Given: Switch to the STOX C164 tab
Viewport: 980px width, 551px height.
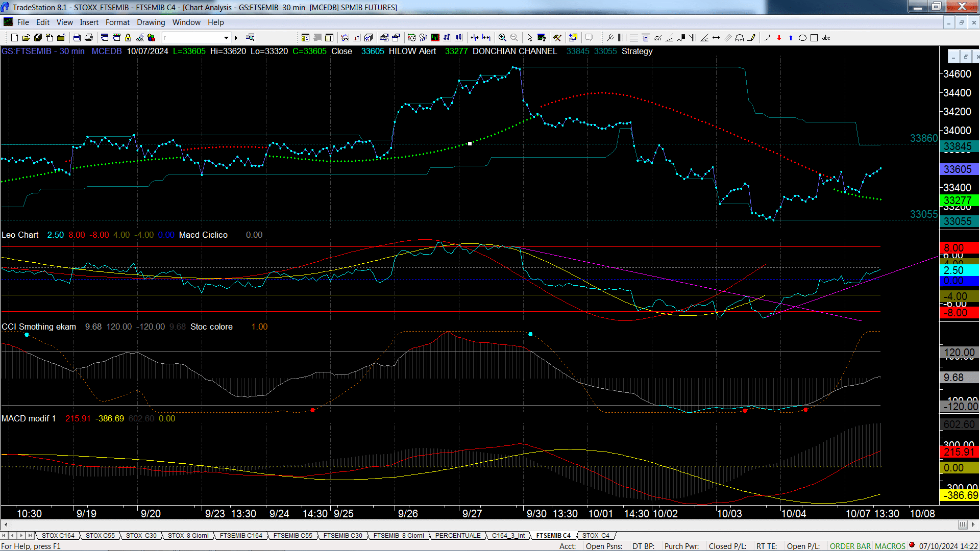Looking at the screenshot, I should coord(58,536).
